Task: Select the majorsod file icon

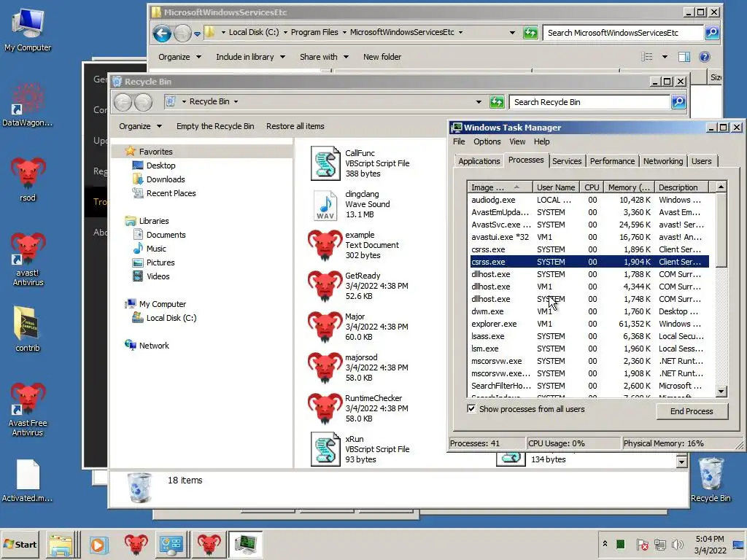Action: 325,368
